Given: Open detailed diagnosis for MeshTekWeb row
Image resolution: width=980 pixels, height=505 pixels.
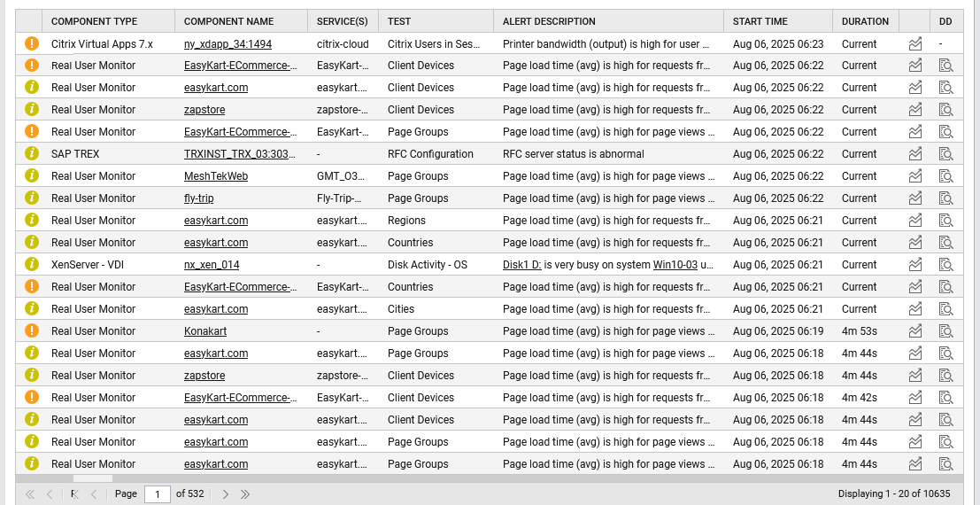Looking at the screenshot, I should coord(945,176).
